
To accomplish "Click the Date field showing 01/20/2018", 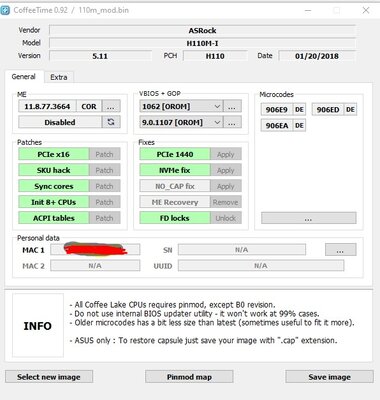I will click(x=317, y=56).
